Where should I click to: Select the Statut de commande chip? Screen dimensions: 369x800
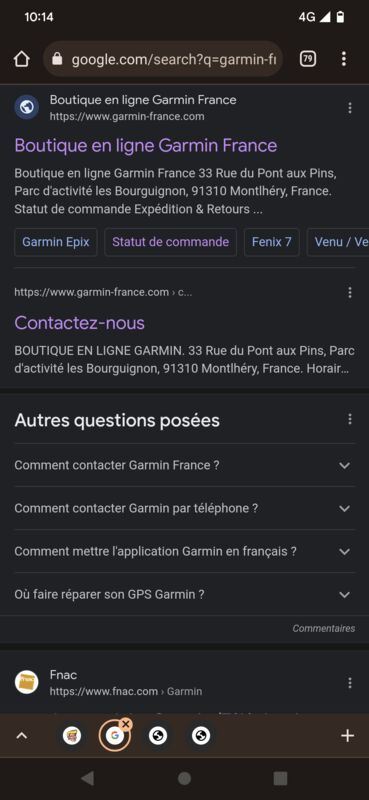pos(170,242)
